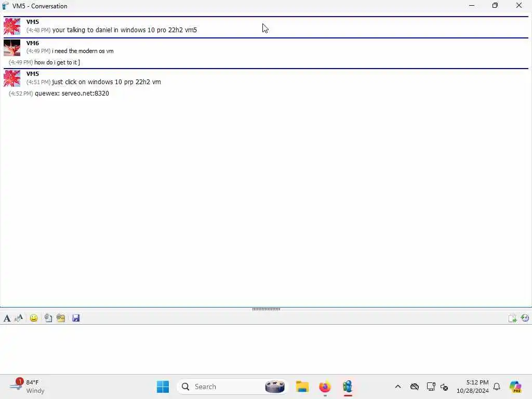
Task: Click the OneDrive cloud tray icon
Action: (414, 387)
